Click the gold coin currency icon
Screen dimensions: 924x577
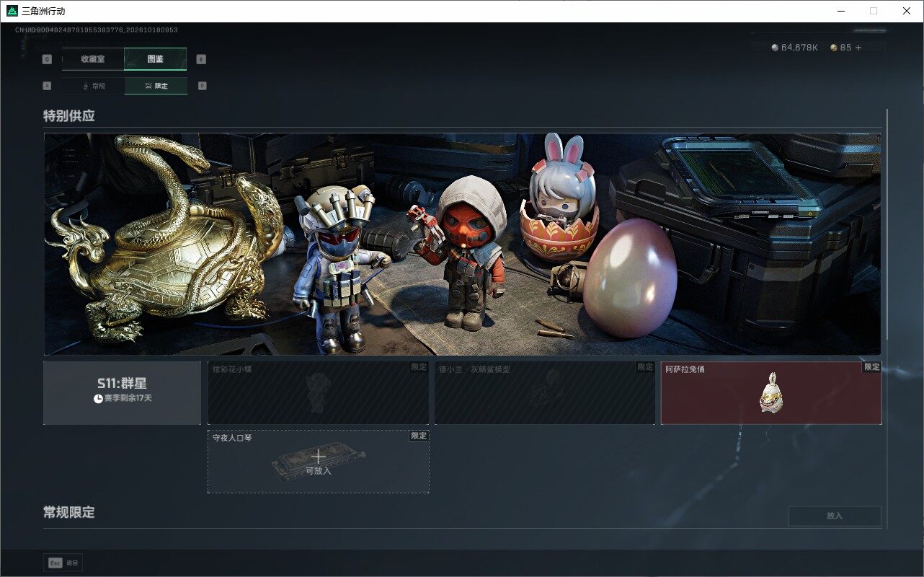point(834,48)
